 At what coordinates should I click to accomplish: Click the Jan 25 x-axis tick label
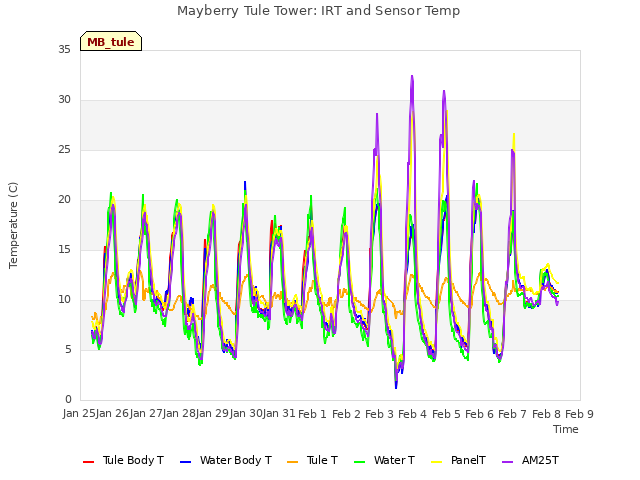pos(80,414)
